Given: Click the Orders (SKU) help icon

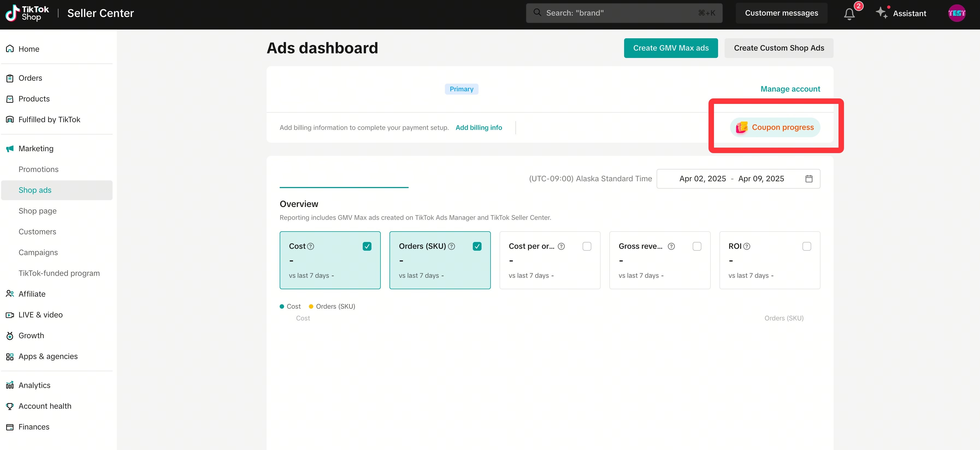Looking at the screenshot, I should 451,246.
